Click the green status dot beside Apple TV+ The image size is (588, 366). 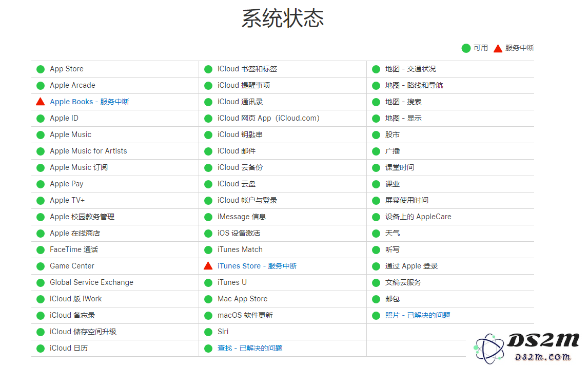(x=41, y=201)
